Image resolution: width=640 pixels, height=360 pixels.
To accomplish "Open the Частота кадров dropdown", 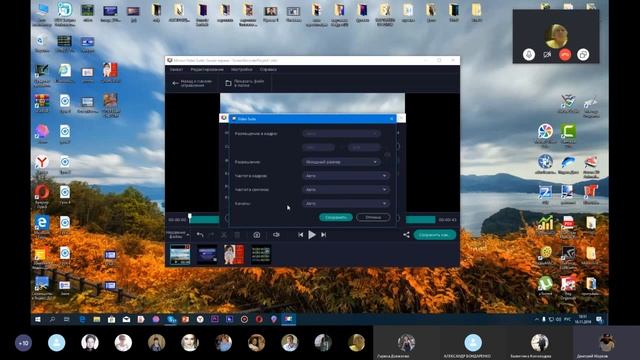I will (346, 176).
